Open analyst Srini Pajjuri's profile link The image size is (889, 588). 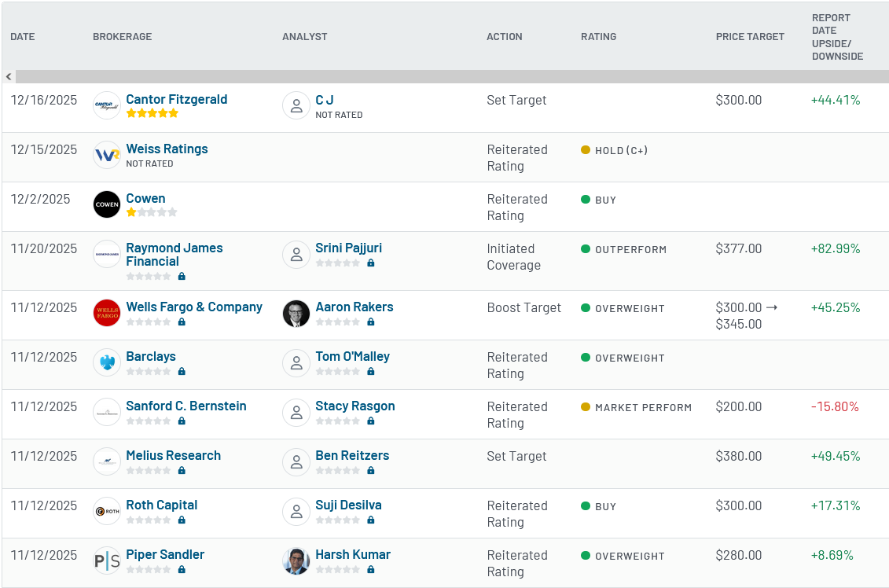[349, 248]
